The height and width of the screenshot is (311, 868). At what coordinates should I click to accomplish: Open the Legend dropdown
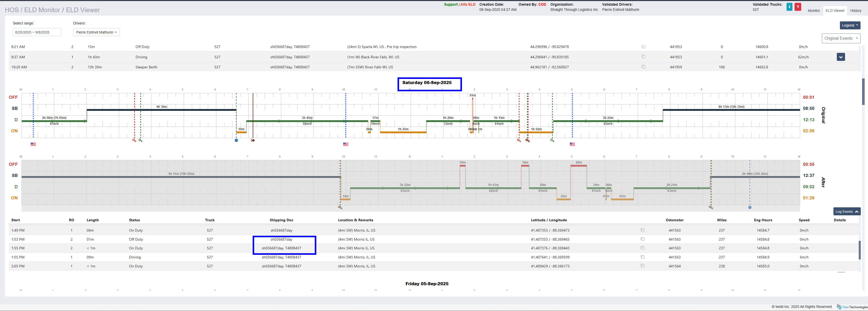(x=850, y=25)
